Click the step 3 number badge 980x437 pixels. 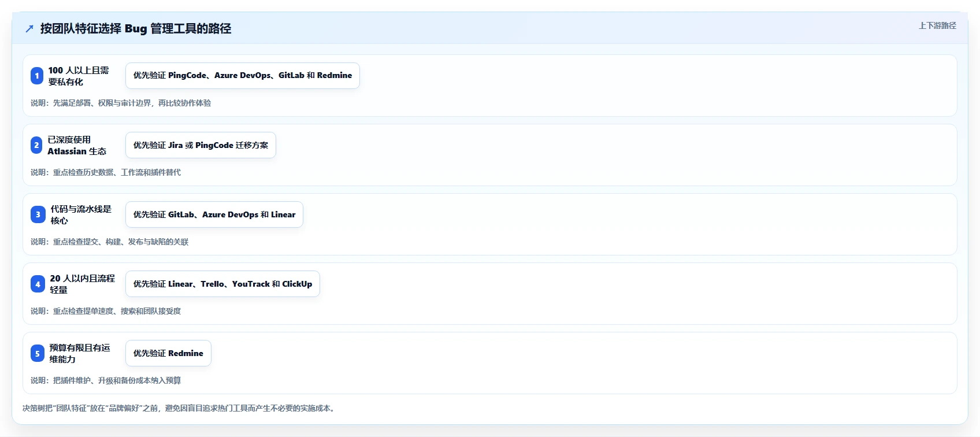(38, 214)
